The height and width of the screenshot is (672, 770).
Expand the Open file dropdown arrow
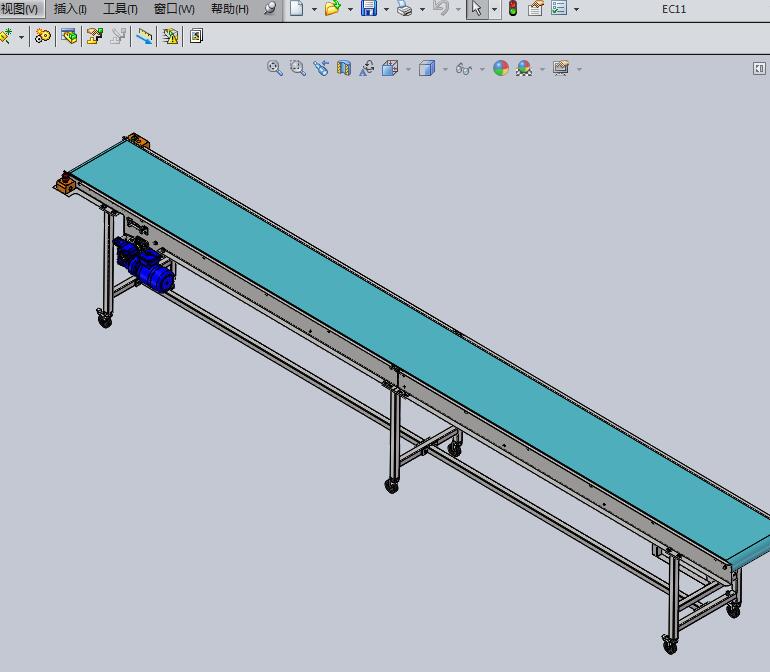(x=351, y=9)
